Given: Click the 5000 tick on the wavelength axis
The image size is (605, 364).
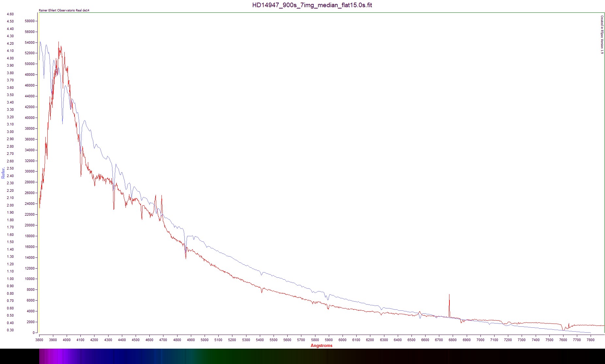Looking at the screenshot, I should 205,340.
